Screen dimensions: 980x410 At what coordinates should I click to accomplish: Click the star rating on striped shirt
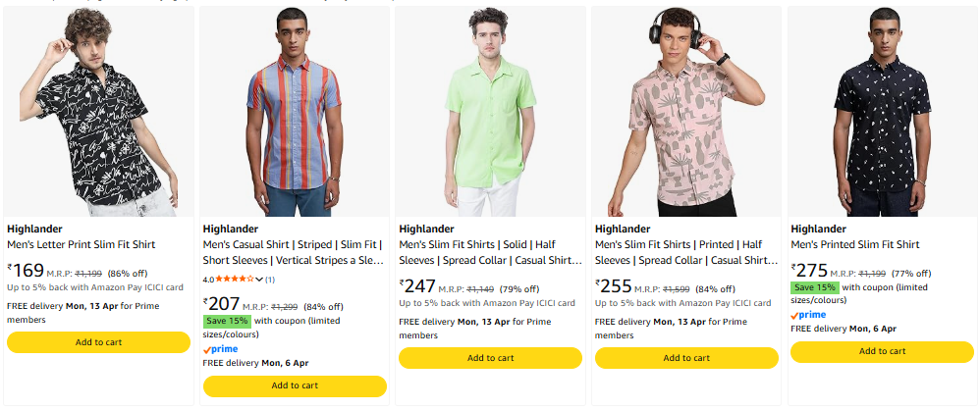235,280
